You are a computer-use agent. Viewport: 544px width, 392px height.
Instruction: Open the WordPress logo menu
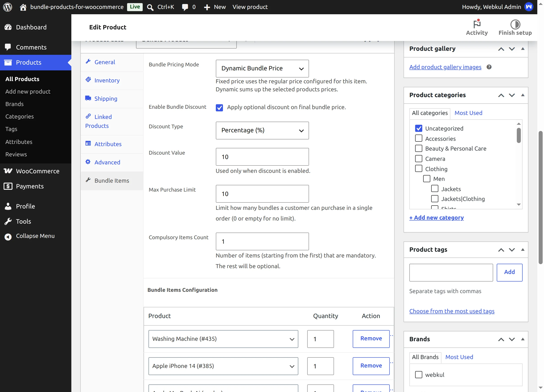(7, 7)
